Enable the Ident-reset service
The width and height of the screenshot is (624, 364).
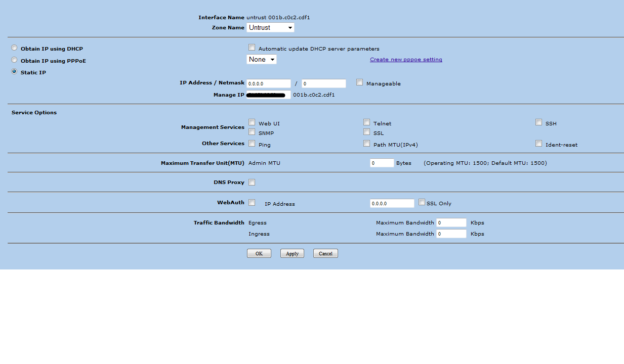pyautogui.click(x=538, y=143)
